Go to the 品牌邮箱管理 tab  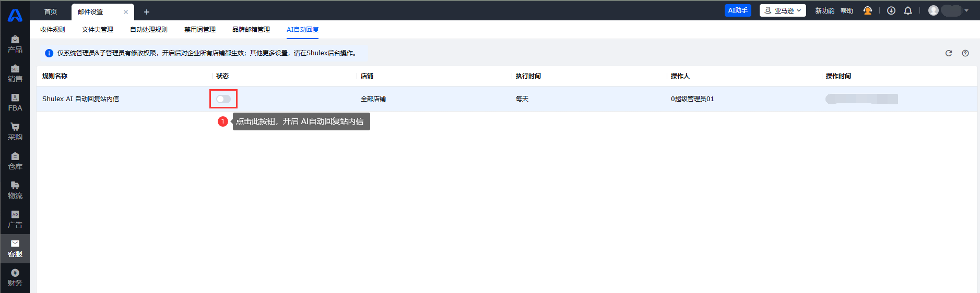point(251,30)
